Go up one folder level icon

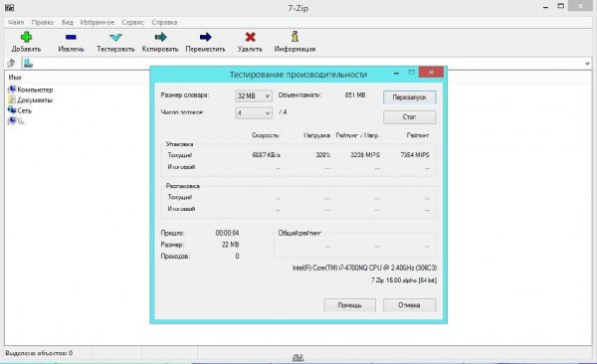click(11, 64)
